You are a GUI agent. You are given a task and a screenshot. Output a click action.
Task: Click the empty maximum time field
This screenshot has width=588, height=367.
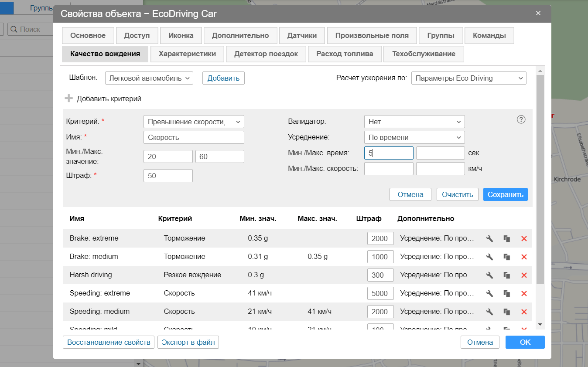click(x=441, y=153)
